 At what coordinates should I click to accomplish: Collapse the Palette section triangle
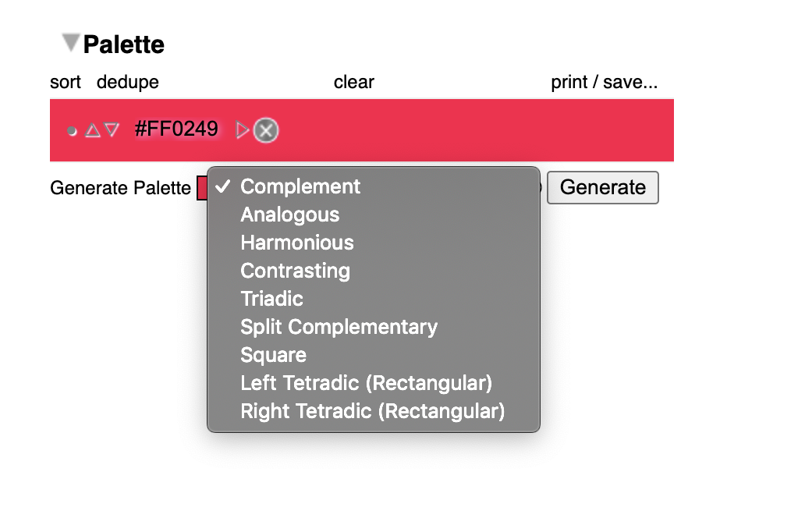(71, 43)
